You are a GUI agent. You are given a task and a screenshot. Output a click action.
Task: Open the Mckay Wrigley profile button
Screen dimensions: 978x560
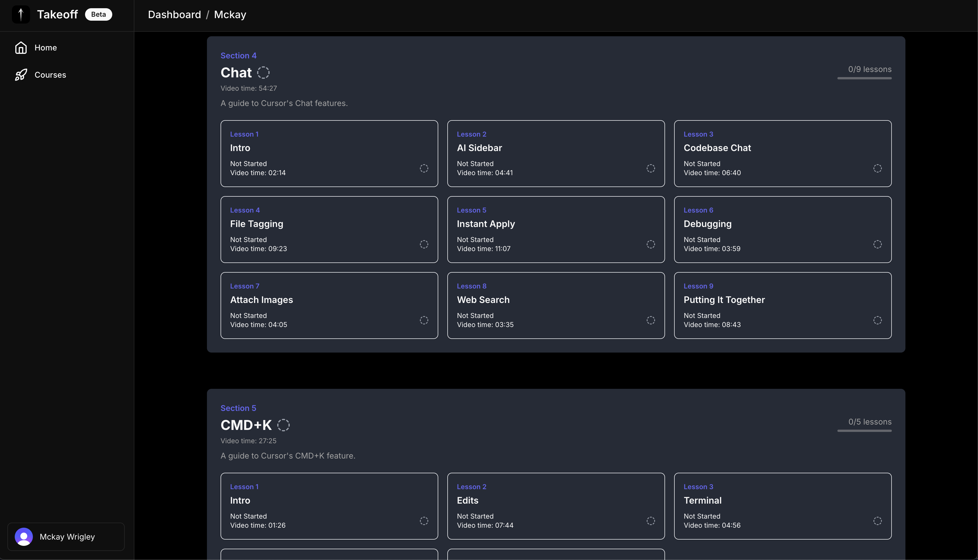pyautogui.click(x=66, y=536)
